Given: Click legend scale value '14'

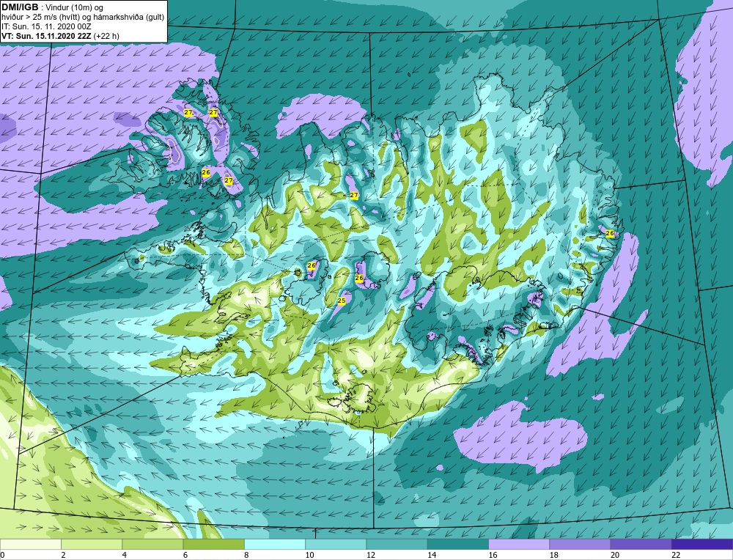Looking at the screenshot, I should [x=432, y=555].
